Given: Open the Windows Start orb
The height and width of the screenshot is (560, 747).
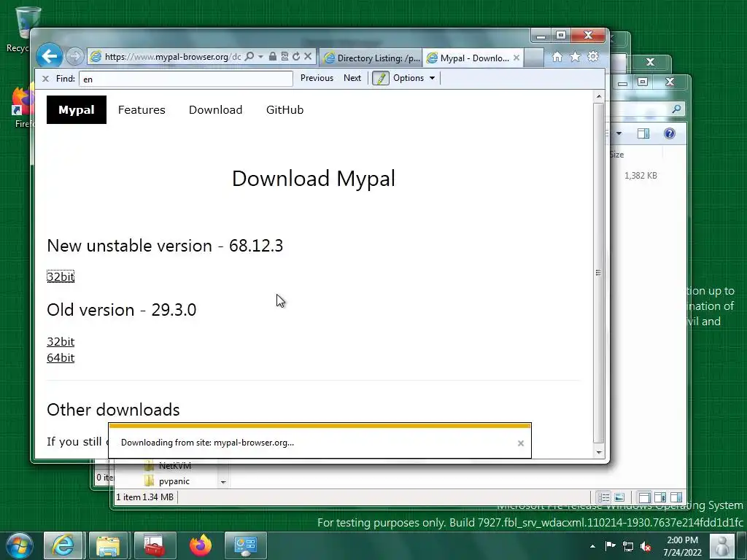Looking at the screenshot, I should (x=20, y=545).
